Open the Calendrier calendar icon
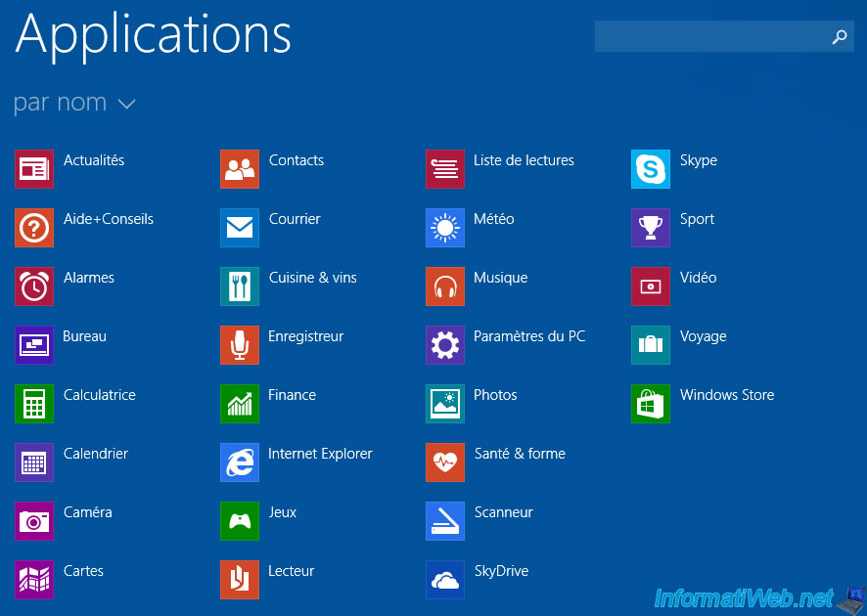 (x=34, y=462)
